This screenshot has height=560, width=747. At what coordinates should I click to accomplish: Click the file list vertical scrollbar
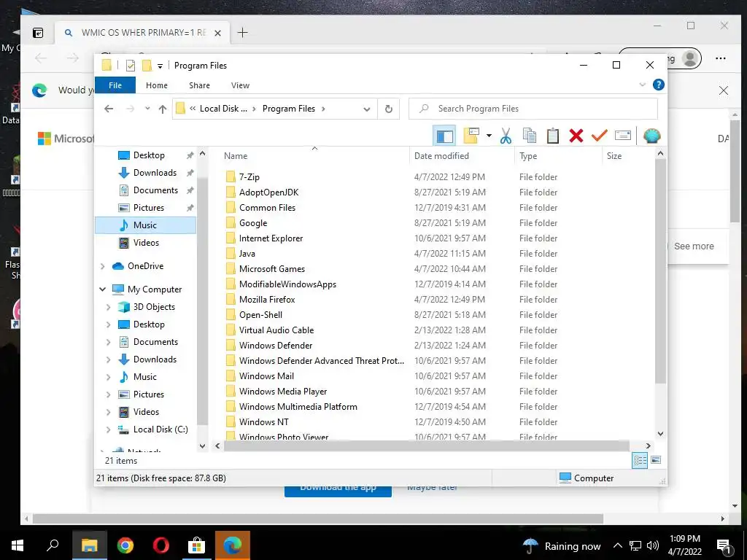point(660,271)
